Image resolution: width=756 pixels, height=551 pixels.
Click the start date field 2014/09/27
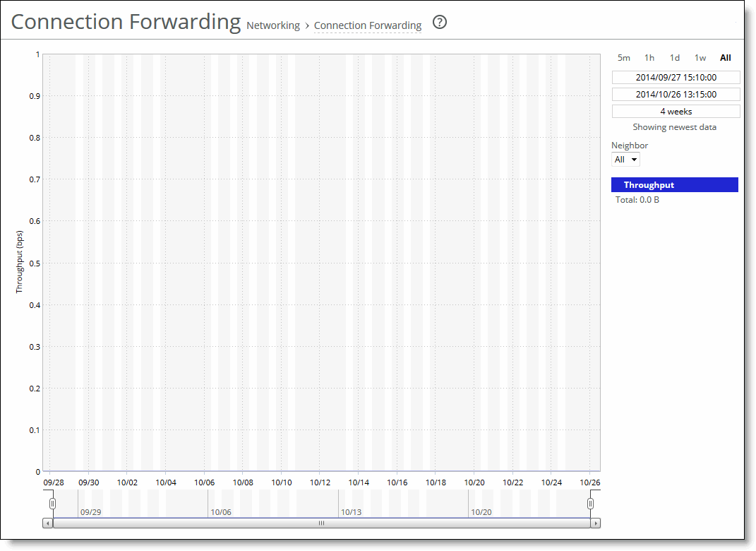pyautogui.click(x=676, y=78)
